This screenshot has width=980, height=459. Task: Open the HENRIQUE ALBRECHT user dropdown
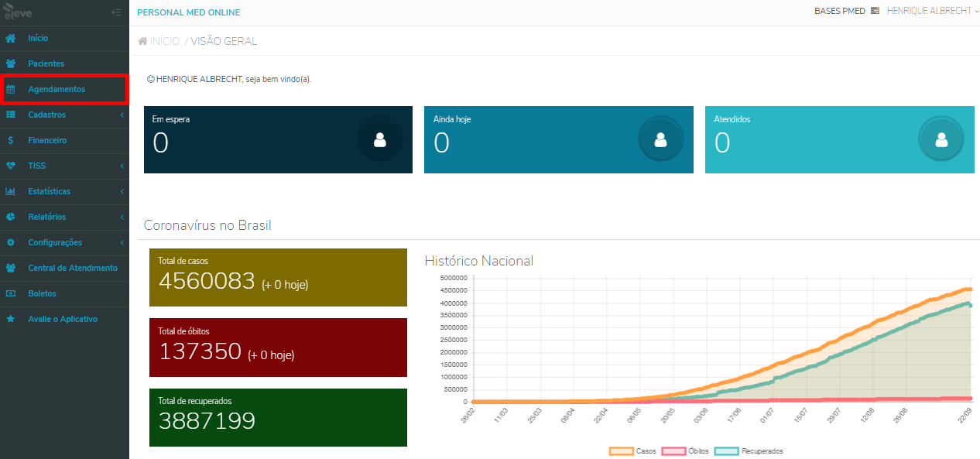pos(933,12)
